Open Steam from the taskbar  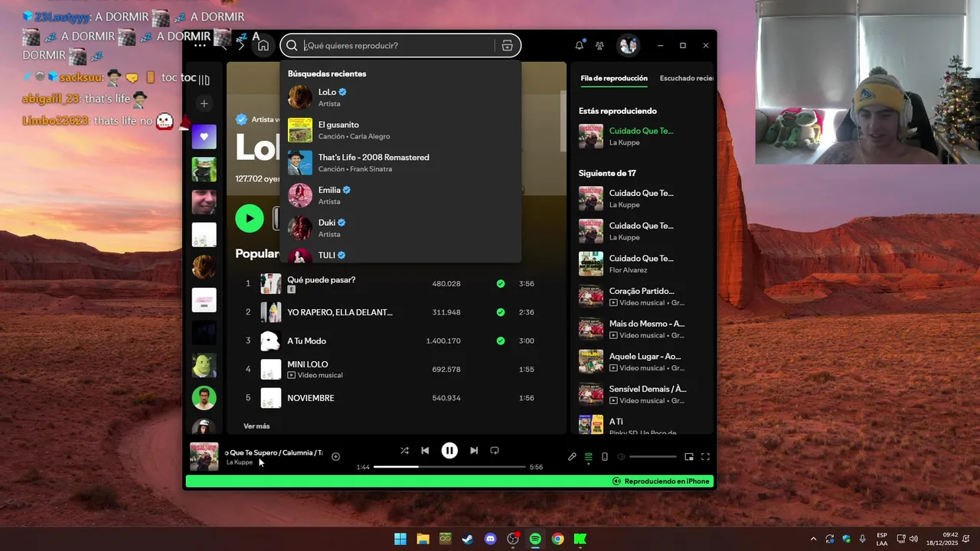467,539
